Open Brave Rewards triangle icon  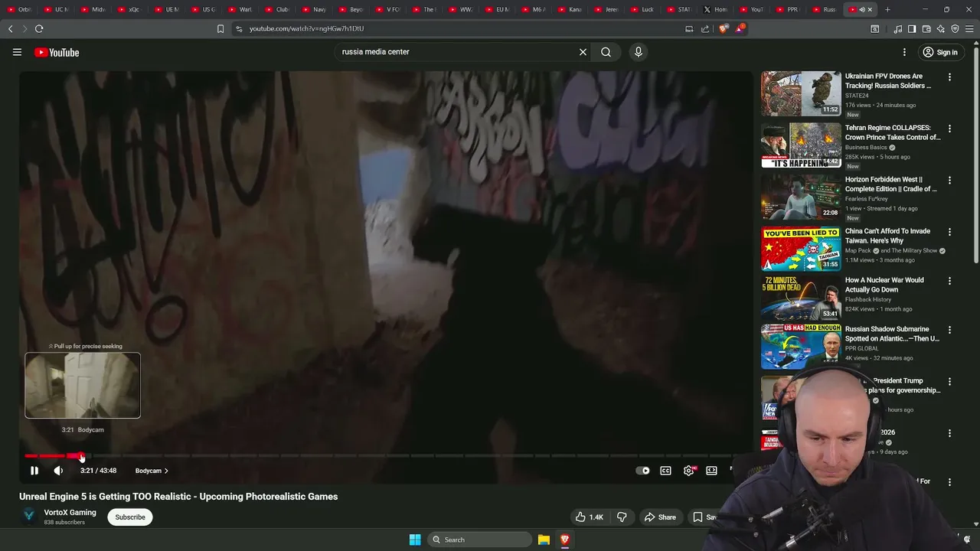(740, 28)
